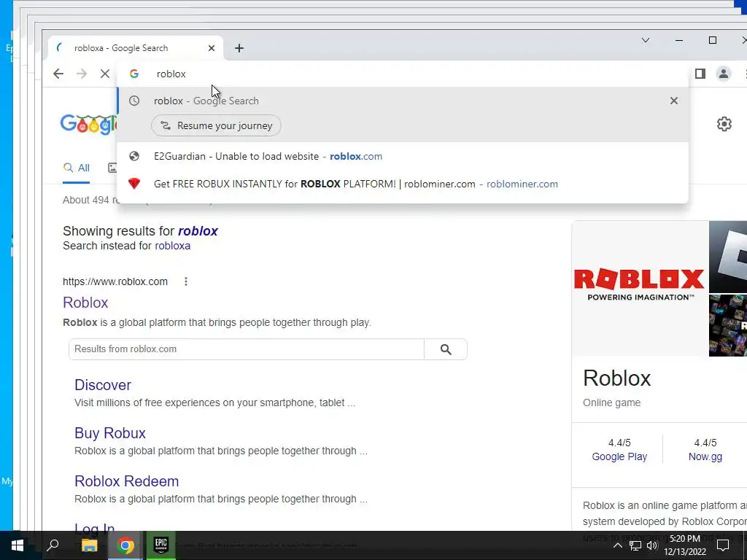
Task: Select the roblominer.com FREE ROBUX suggestion
Action: [403, 184]
